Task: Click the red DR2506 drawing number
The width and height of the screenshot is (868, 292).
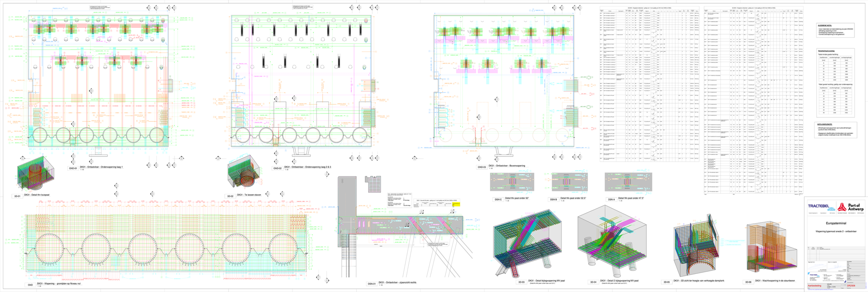Action: [851, 286]
